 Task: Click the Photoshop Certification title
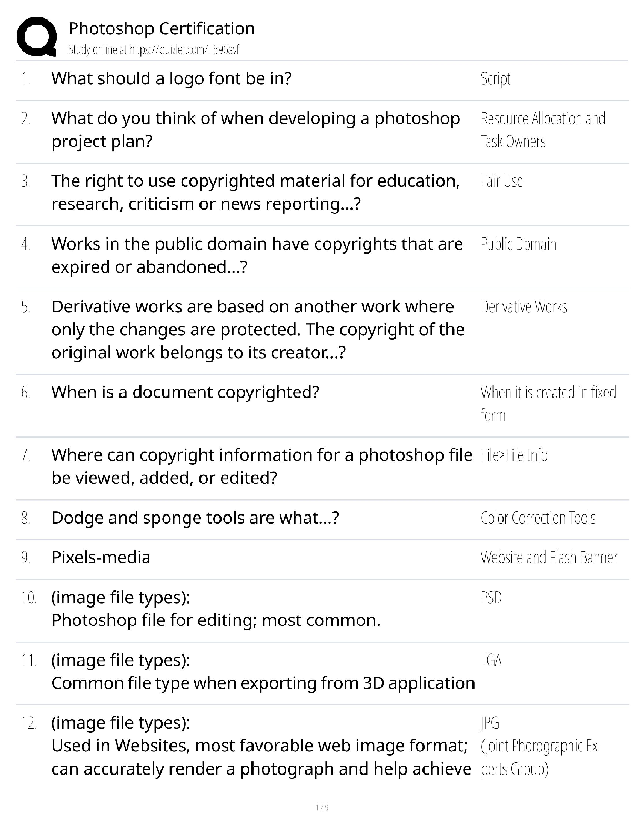(x=162, y=28)
